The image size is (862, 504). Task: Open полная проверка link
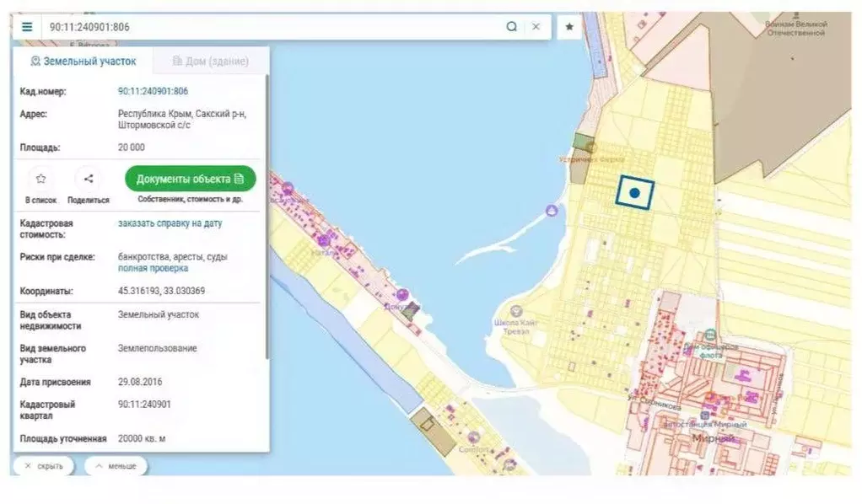pyautogui.click(x=153, y=268)
